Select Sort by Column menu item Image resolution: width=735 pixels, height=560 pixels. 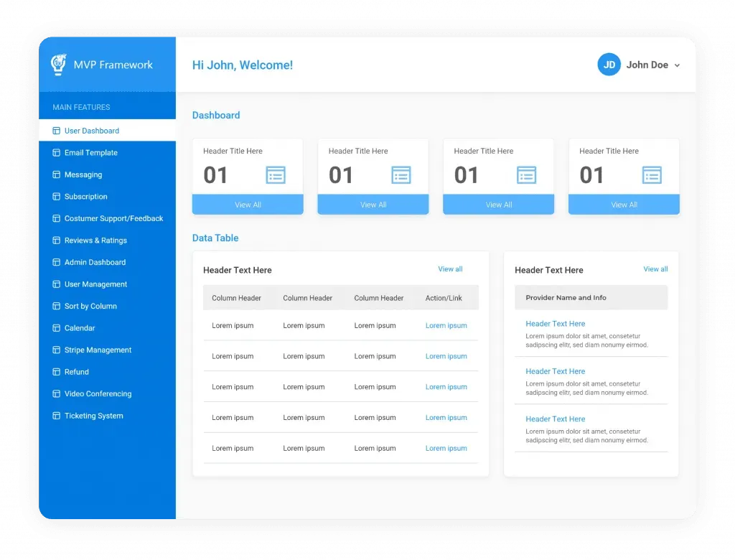[108, 306]
